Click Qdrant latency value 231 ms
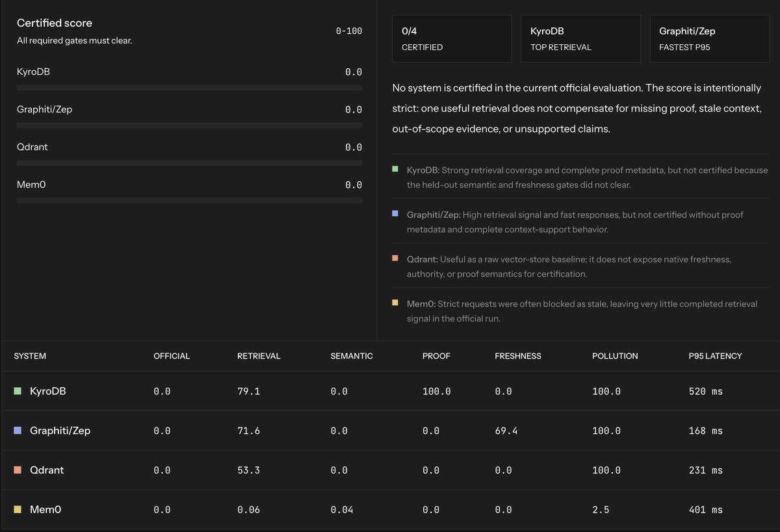 (706, 470)
